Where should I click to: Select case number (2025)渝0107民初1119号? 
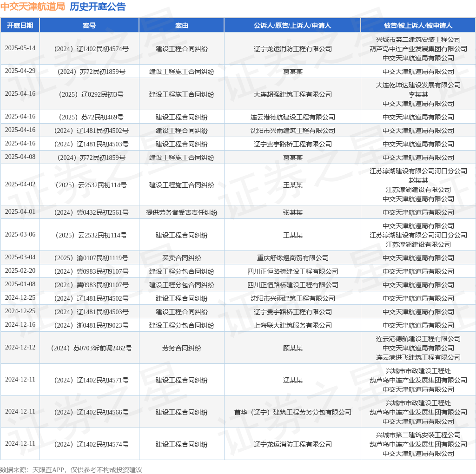pos(91,258)
